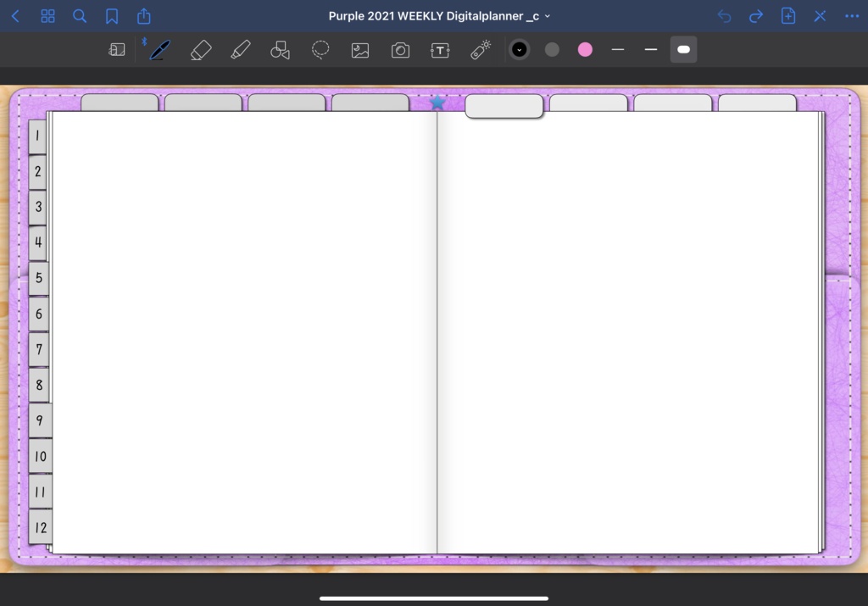This screenshot has height=606, width=868.
Task: Undo the last action
Action: [724, 16]
